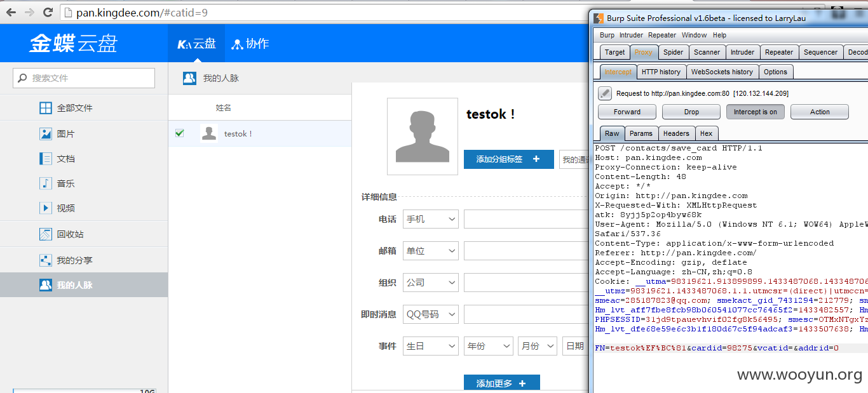Click the Kingdee cloud disk logo
Viewport: 868px width, 393px height.
coord(74,43)
